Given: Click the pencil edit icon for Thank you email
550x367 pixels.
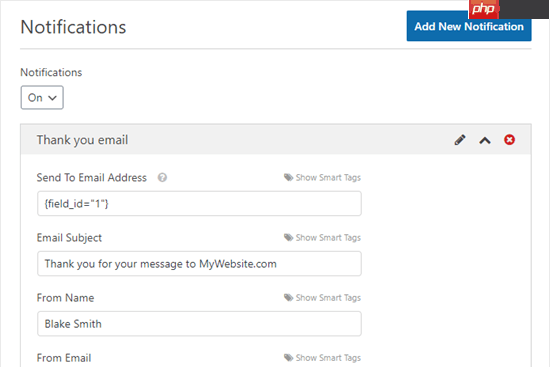Looking at the screenshot, I should click(460, 140).
